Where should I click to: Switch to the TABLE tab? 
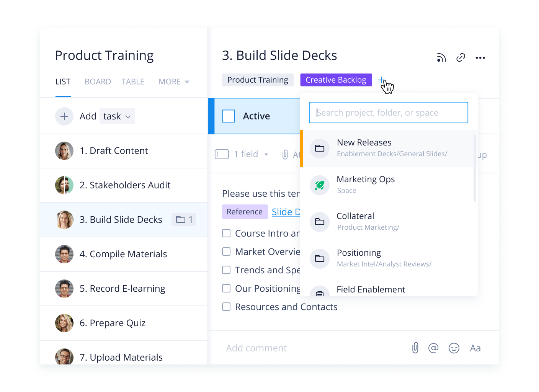pyautogui.click(x=133, y=82)
